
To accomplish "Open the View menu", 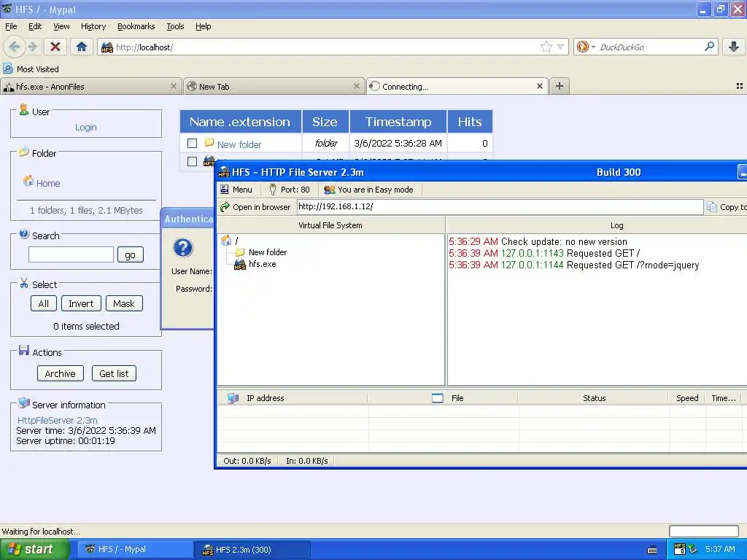I will coord(61,26).
